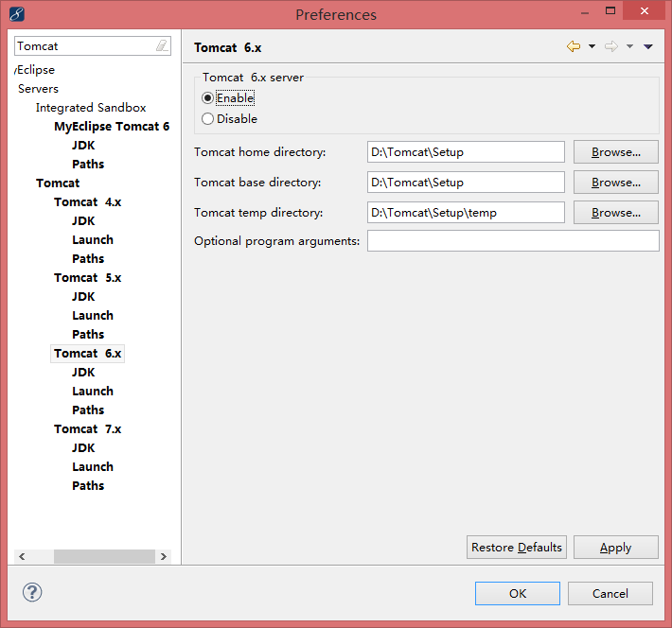Image resolution: width=672 pixels, height=628 pixels.
Task: Open Launch under Tomcat 5.x
Action: [x=93, y=315]
